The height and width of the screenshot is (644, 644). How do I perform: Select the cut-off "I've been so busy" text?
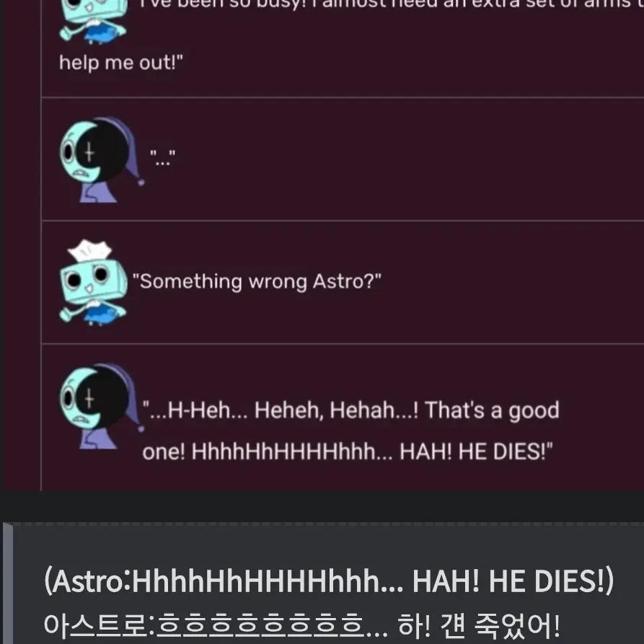click(x=390, y=4)
